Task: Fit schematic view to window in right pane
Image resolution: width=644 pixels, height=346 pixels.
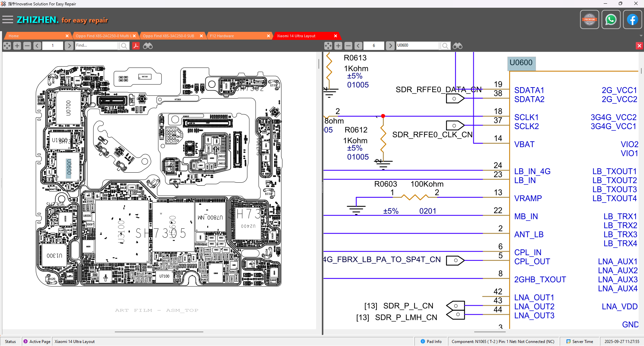Action: pos(328,46)
